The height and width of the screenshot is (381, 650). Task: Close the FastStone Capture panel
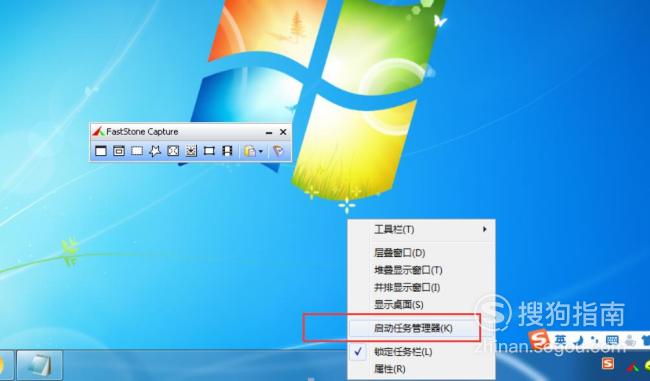(x=283, y=132)
